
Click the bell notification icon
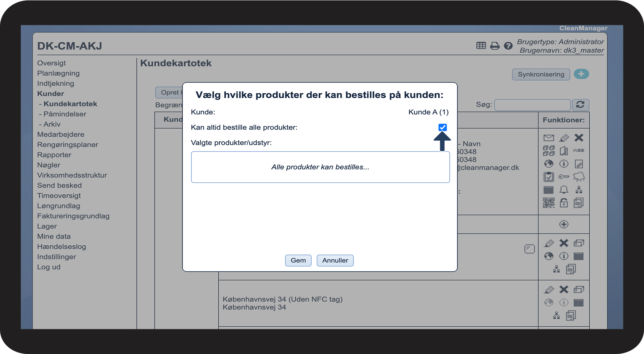tap(564, 190)
